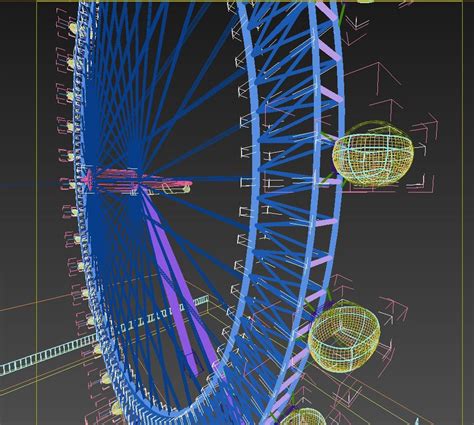Select the middle yellow wireframe passenger capsule

tap(344, 336)
